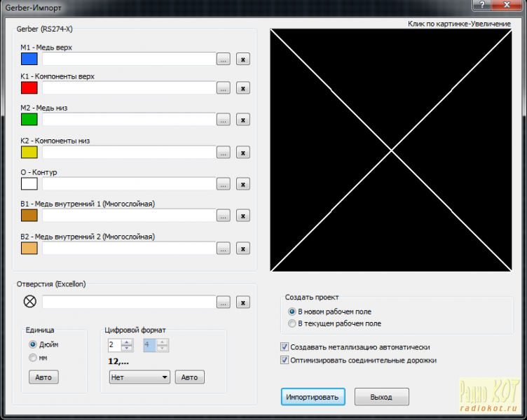The width and height of the screenshot is (527, 420).
Task: Clear the K1 Компоненты верх file field
Action: tap(243, 88)
